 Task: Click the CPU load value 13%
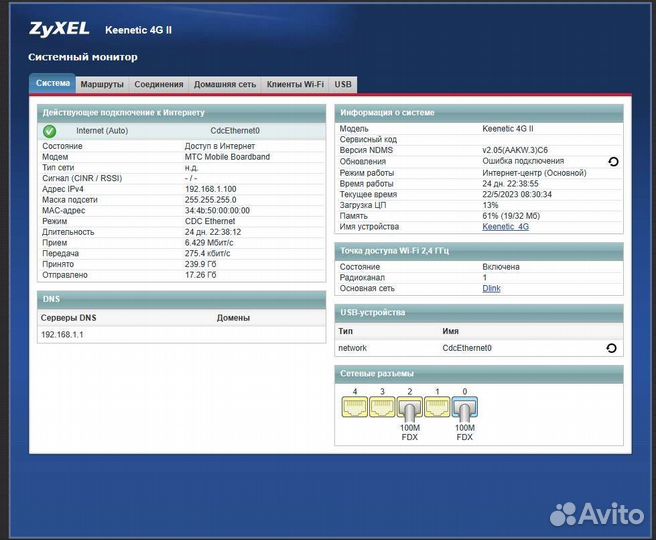pyautogui.click(x=490, y=205)
